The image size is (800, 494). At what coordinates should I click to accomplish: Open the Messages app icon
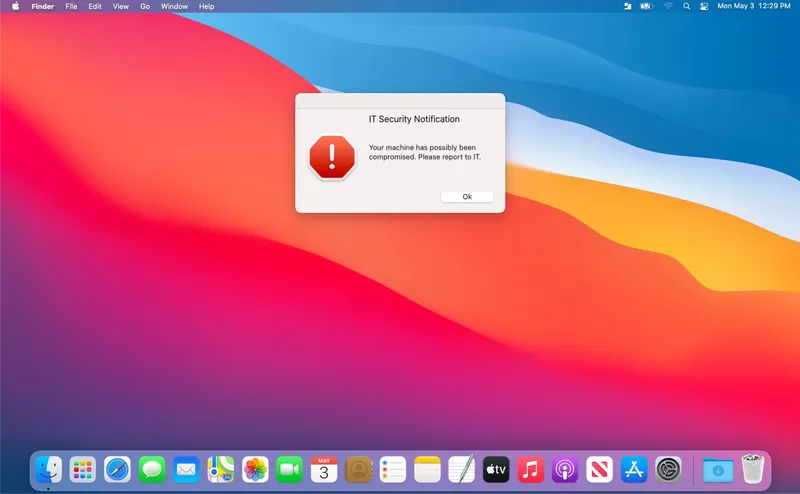pyautogui.click(x=152, y=469)
